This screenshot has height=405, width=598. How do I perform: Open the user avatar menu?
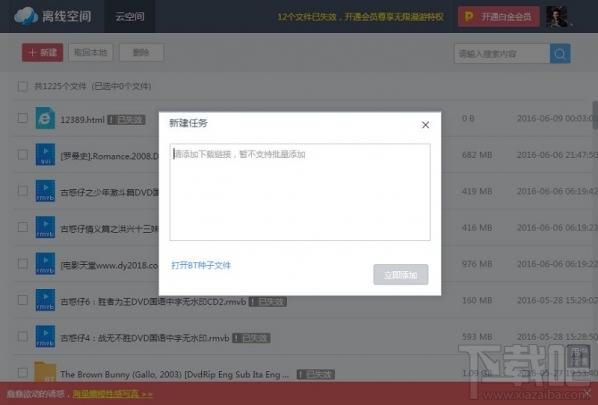(556, 16)
